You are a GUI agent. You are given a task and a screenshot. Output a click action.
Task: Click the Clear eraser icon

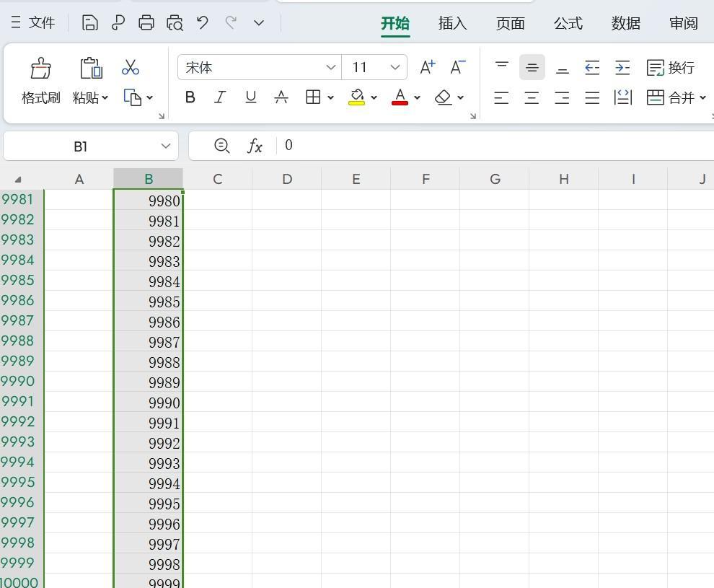click(443, 97)
